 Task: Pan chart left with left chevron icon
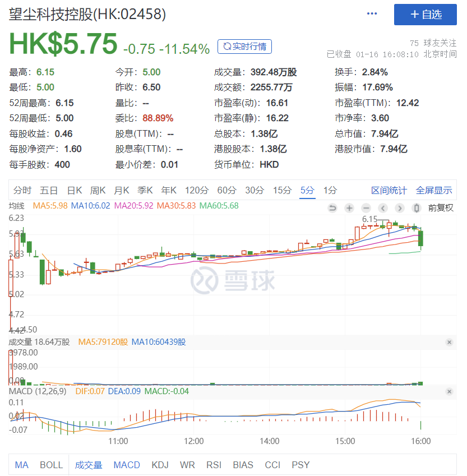coord(383,208)
